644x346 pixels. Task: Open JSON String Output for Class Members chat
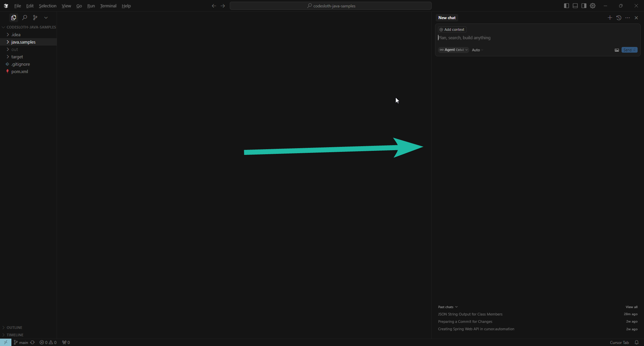pyautogui.click(x=538, y=314)
